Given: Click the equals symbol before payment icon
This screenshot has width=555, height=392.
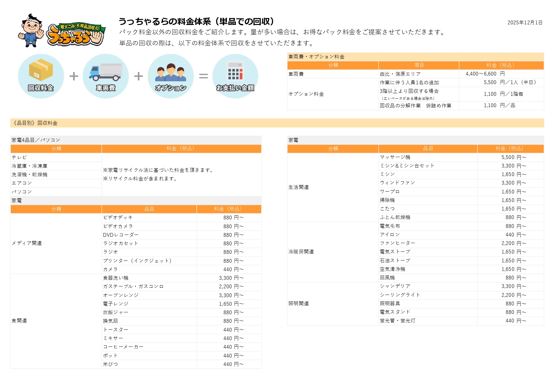Looking at the screenshot, I should [x=204, y=76].
